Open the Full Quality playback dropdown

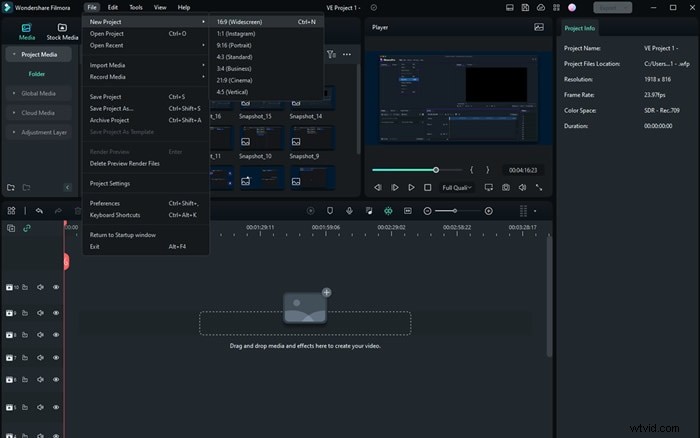(457, 187)
